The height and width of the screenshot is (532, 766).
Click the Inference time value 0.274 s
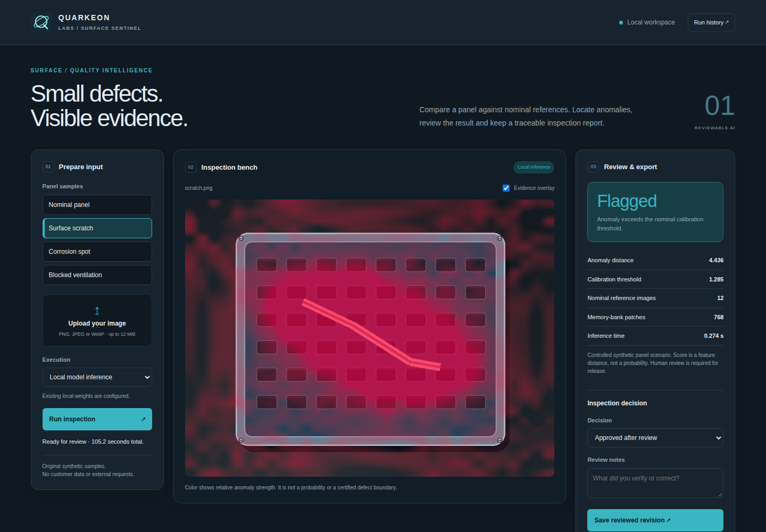pyautogui.click(x=714, y=336)
